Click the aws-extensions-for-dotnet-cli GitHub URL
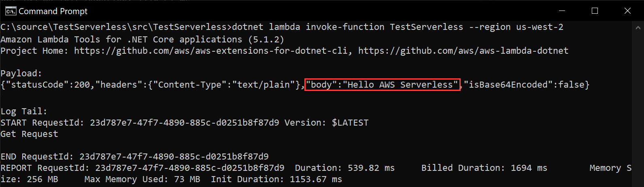The image size is (644, 187). pyautogui.click(x=210, y=51)
